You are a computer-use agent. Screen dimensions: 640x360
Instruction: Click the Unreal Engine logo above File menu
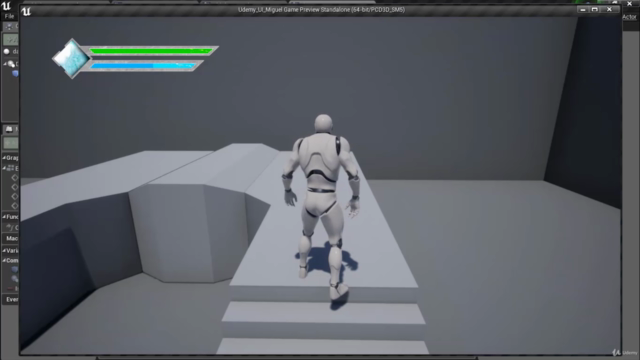(x=6, y=5)
